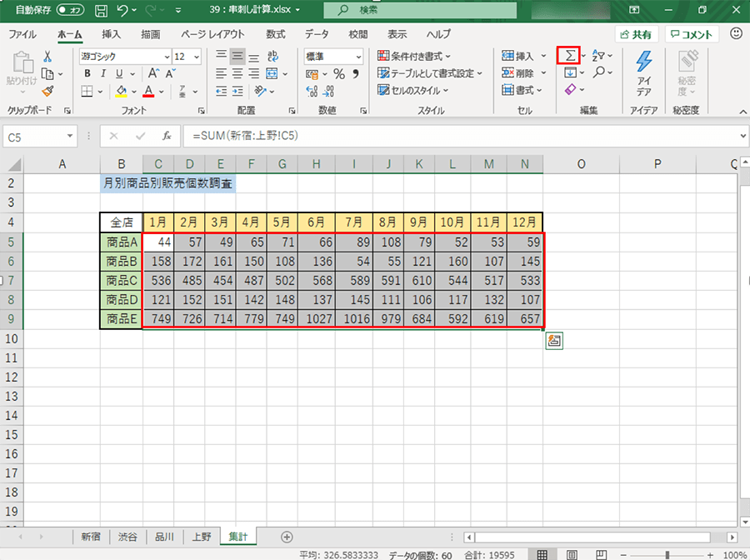Expand the Font size dropdown
The image size is (750, 560).
pos(196,57)
